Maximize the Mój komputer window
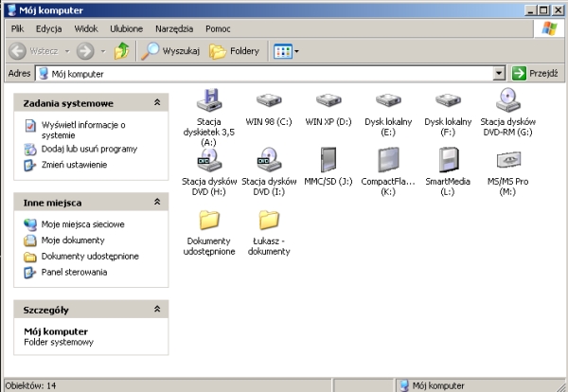 tap(543, 9)
